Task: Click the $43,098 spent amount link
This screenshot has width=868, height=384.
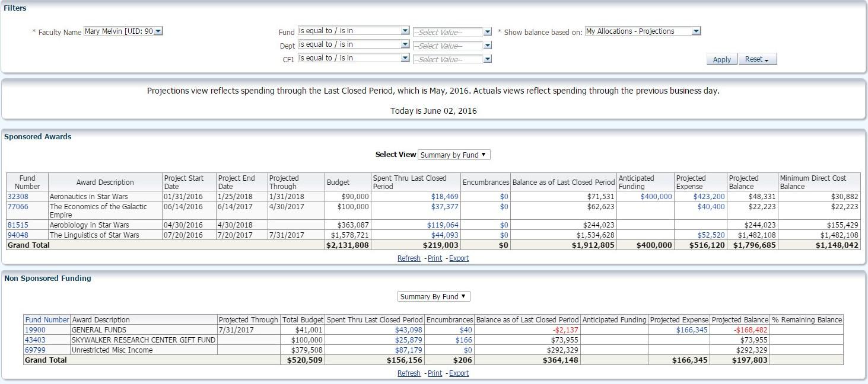Action: coord(409,330)
